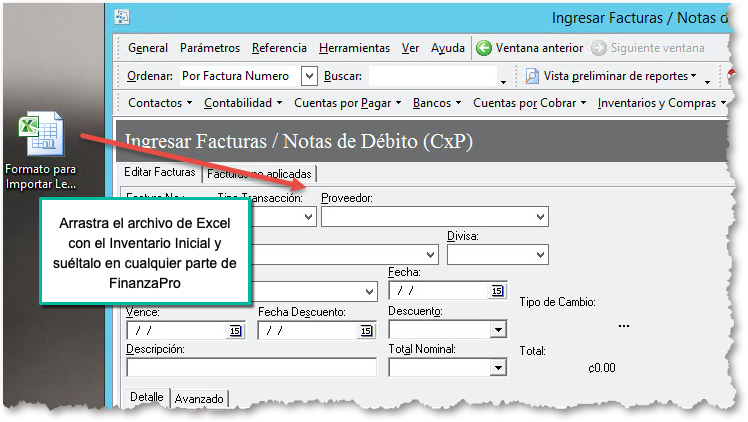Click the Total value '¢0.00'
Viewport: 748px width, 422px height.
(602, 368)
